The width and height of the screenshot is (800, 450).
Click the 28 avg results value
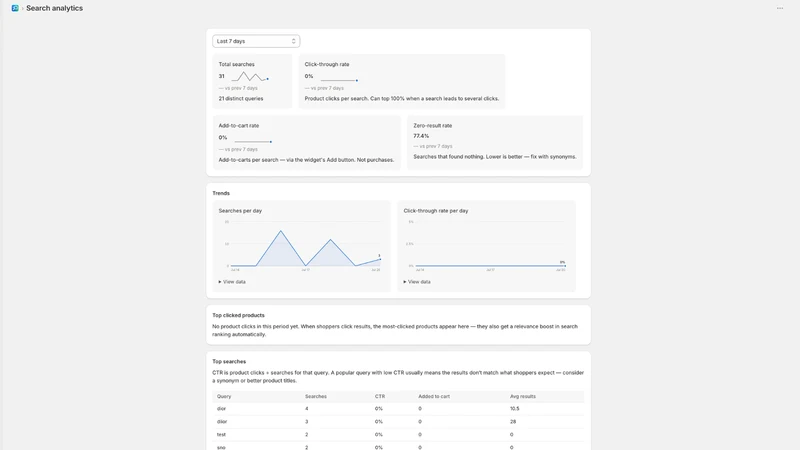pyautogui.click(x=513, y=421)
